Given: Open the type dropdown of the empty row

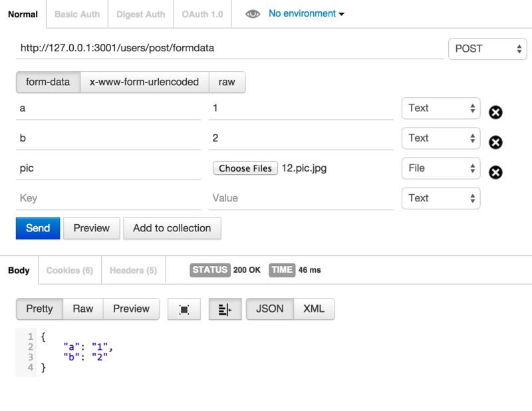Looking at the screenshot, I should tap(441, 198).
